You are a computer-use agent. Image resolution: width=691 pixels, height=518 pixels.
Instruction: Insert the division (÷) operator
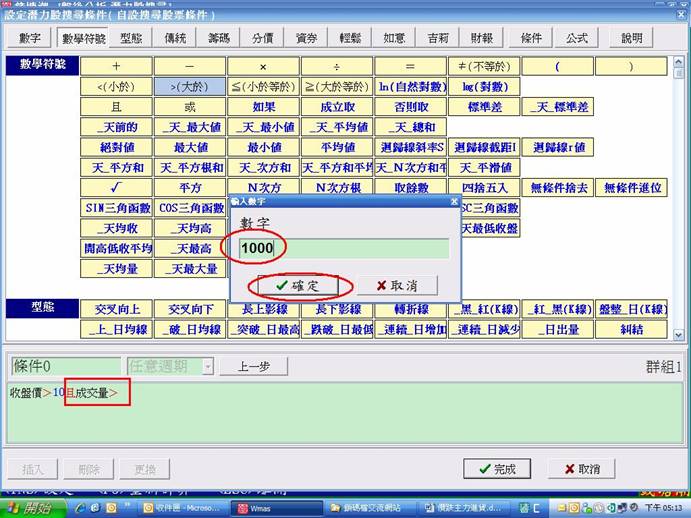point(337,66)
